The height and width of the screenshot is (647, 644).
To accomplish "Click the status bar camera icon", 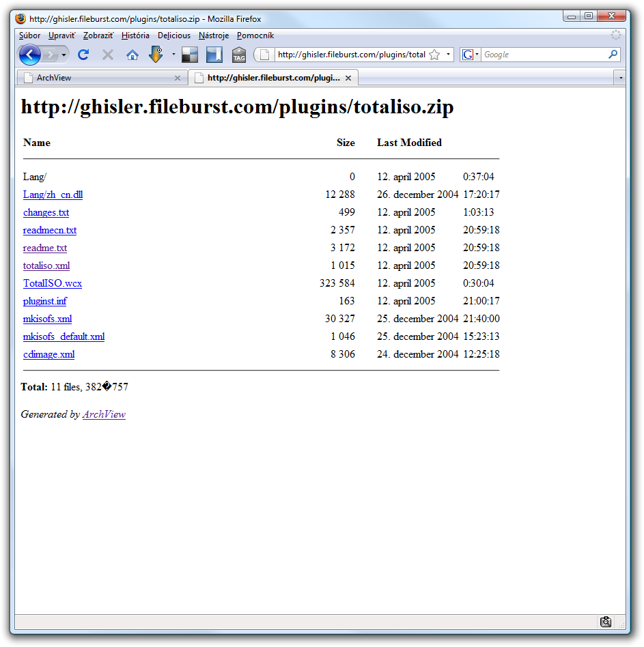I will click(x=606, y=622).
